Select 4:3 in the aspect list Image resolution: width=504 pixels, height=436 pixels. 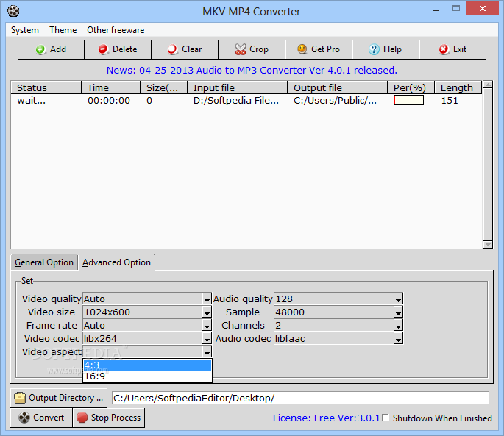point(147,365)
